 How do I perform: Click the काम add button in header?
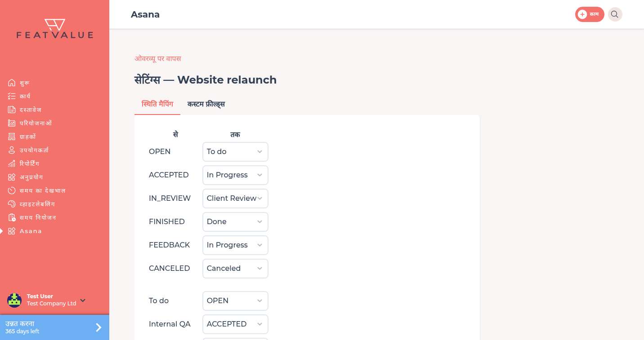tap(590, 14)
